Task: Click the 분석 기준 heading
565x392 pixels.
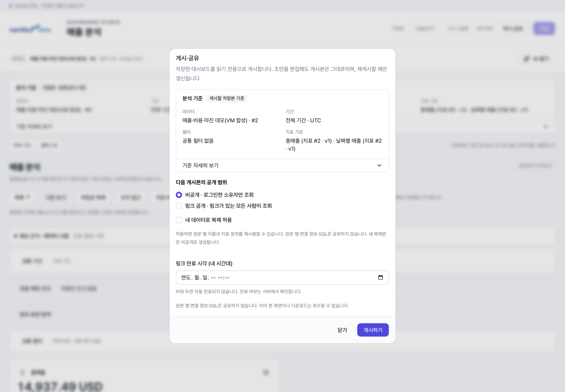Action: [193, 98]
